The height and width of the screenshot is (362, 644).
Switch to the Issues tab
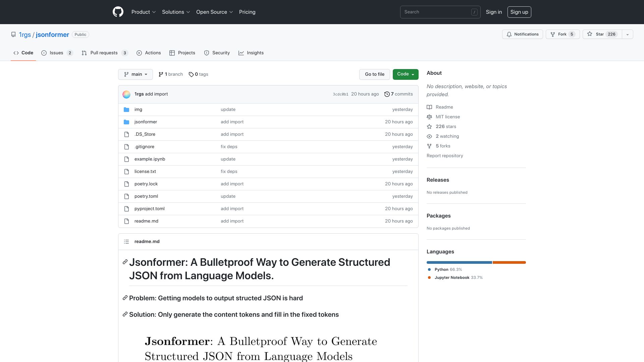click(x=57, y=53)
